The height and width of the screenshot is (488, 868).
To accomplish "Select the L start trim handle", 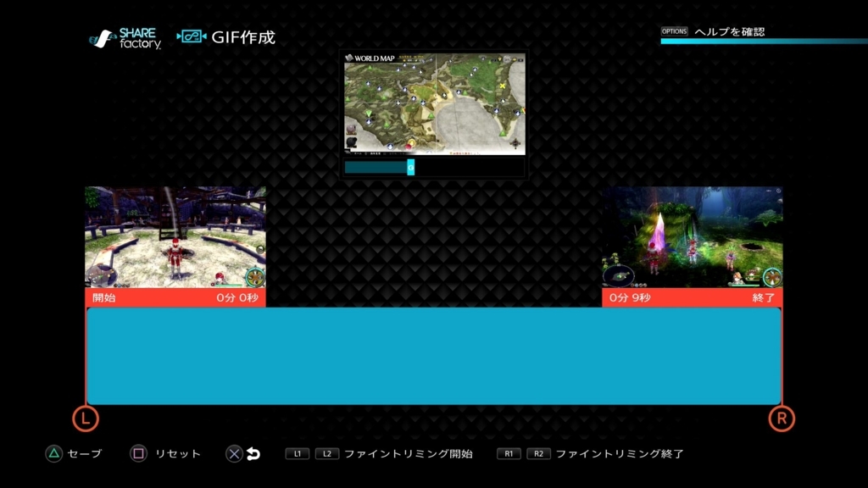I will (86, 419).
